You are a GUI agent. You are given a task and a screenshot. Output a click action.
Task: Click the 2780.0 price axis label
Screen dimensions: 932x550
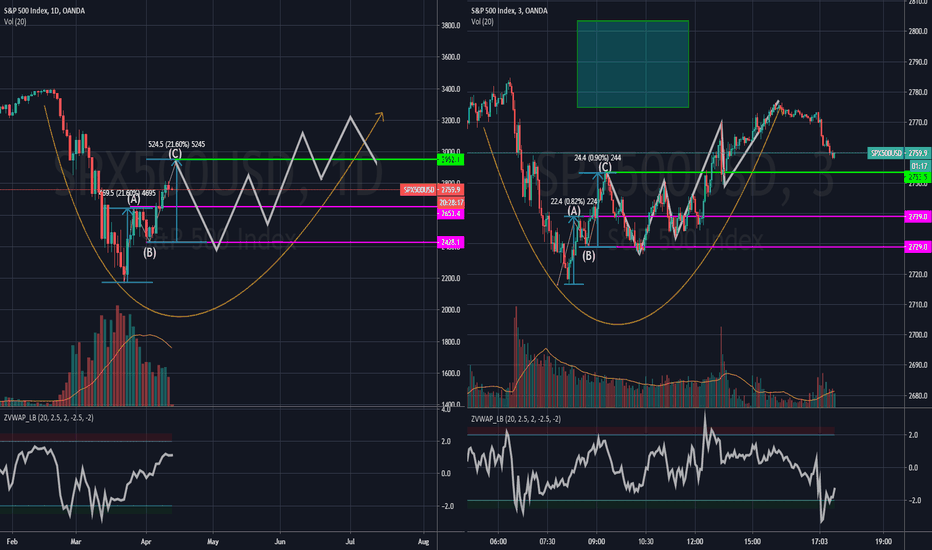(x=918, y=92)
